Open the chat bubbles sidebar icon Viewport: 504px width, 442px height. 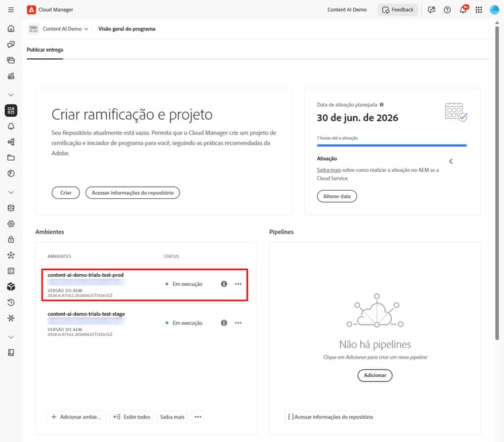click(11, 44)
